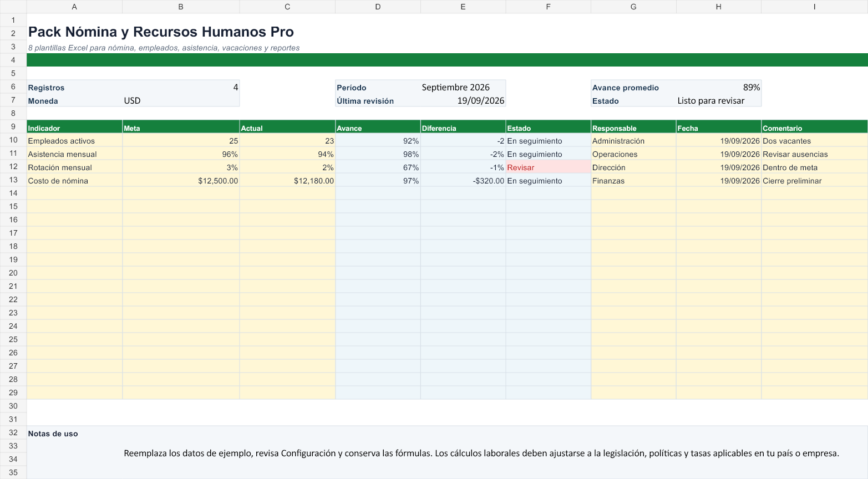Select row 14 header
This screenshot has width=868, height=479.
[13, 193]
